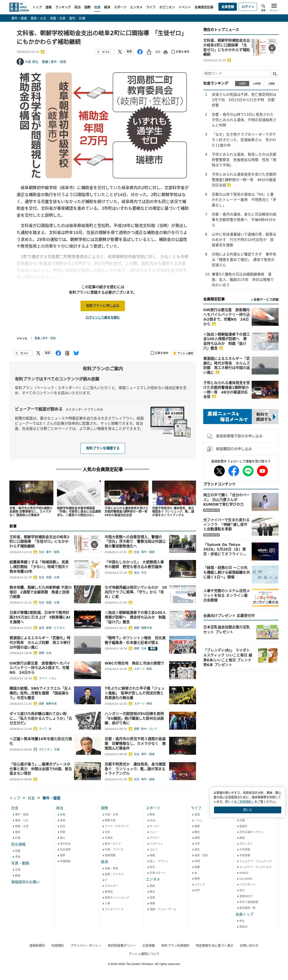Click the 紙面購読のお申し込み icon
The height and width of the screenshot is (980, 288).
(210, 449)
